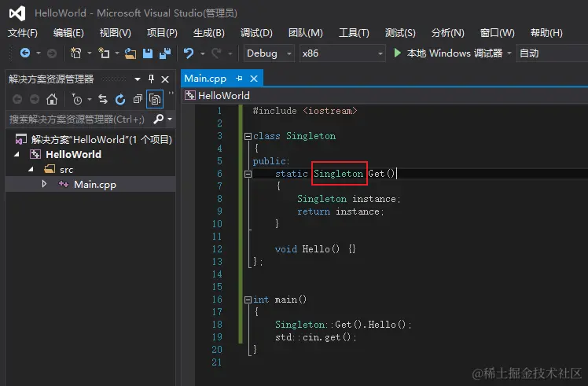
Task: Open the search options dropdown arrow
Action: [170, 119]
